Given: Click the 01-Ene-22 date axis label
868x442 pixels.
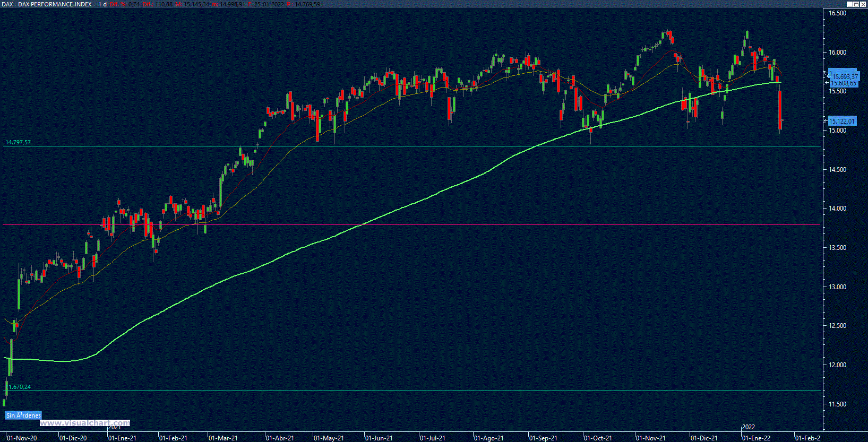Looking at the screenshot, I should tap(756, 438).
